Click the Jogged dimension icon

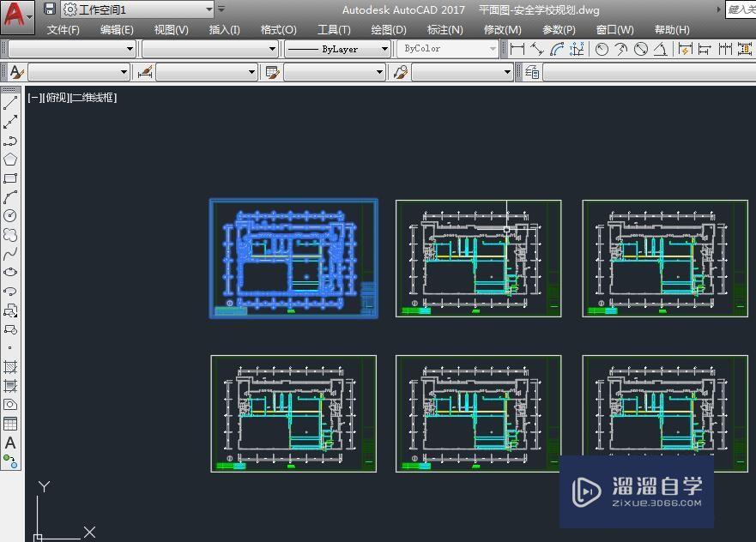point(621,49)
